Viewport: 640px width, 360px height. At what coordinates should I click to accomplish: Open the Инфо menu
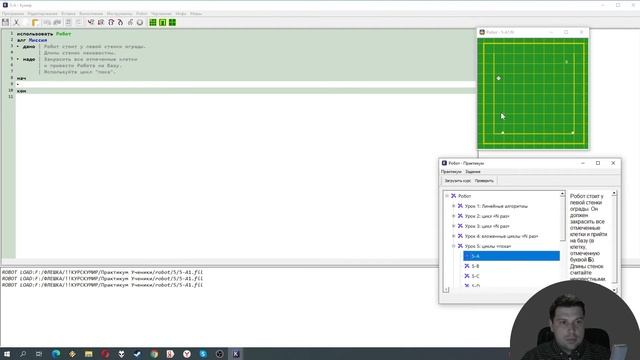(x=181, y=13)
